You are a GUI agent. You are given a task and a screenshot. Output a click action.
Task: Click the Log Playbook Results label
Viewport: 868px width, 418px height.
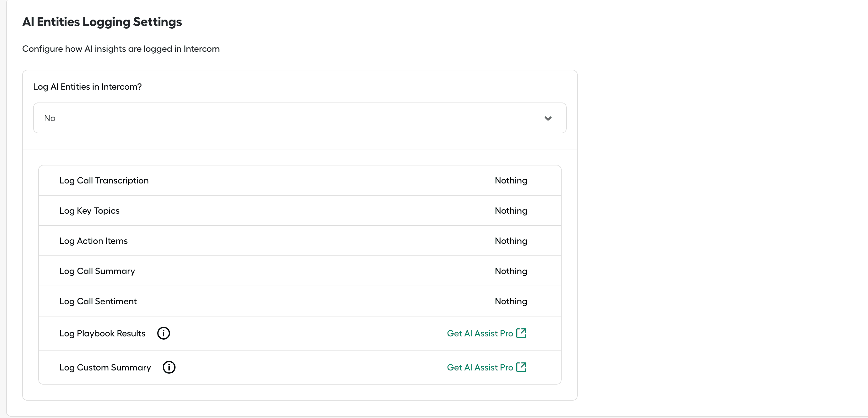[103, 333]
